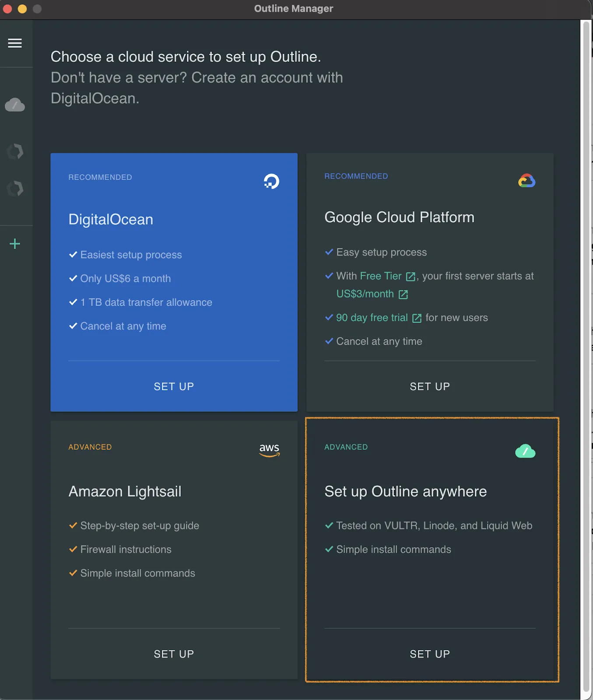Click RECOMMENDED label on Google Cloud card
The width and height of the screenshot is (593, 700).
[x=356, y=176]
